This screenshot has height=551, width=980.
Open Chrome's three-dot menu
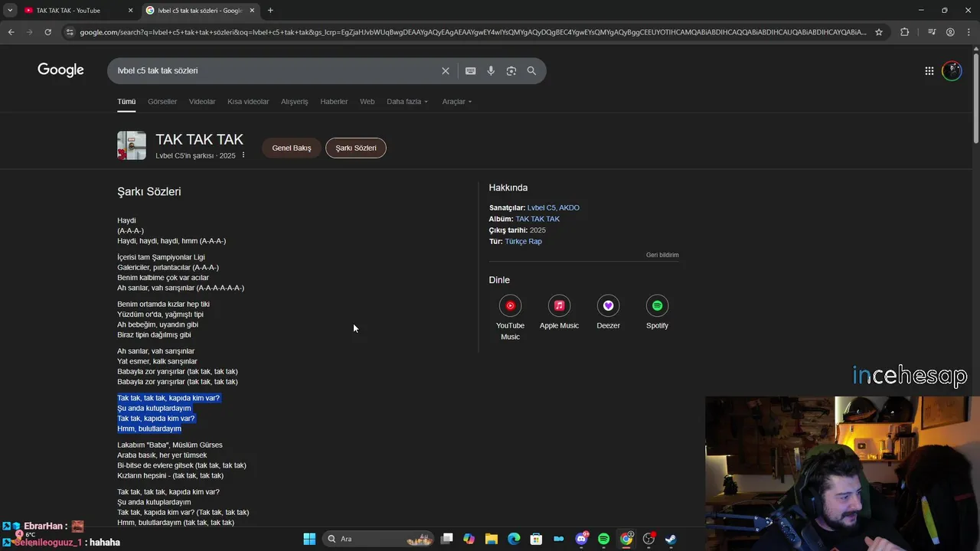[x=969, y=32]
